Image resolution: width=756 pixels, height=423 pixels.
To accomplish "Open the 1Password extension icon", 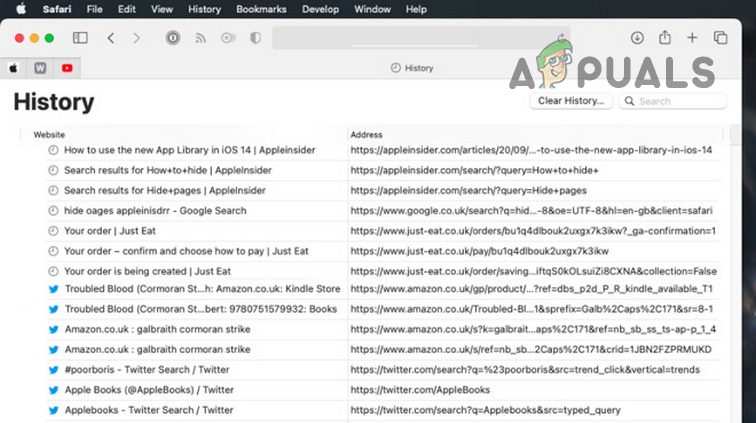I will (x=173, y=38).
